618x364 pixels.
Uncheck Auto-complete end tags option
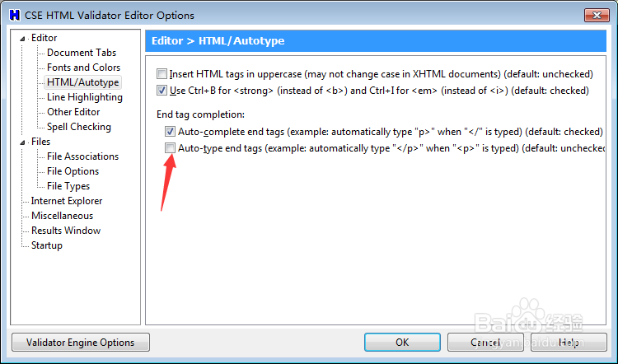click(170, 132)
